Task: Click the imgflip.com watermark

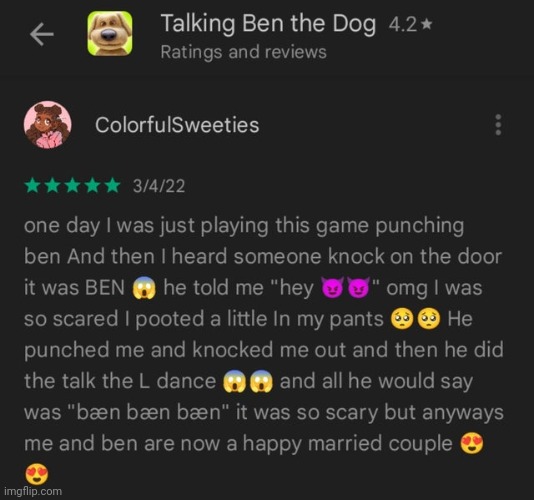Action: (33, 491)
